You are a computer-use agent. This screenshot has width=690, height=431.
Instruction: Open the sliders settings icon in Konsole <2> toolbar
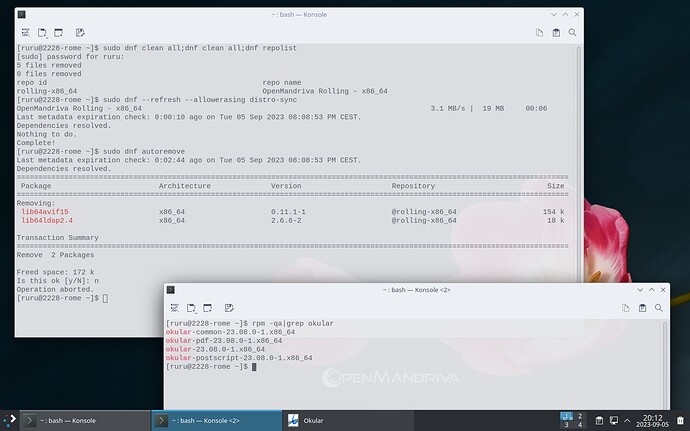(175, 308)
